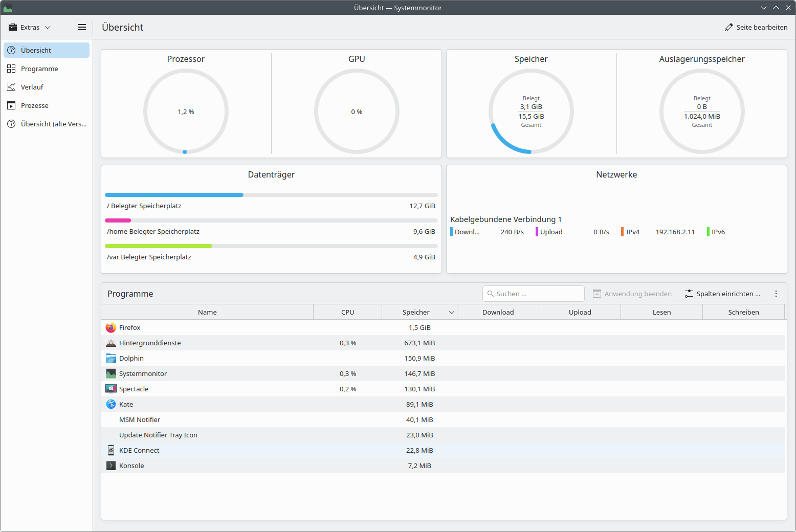Click the blue Download legend swatch
The width and height of the screenshot is (796, 532).
[452, 232]
